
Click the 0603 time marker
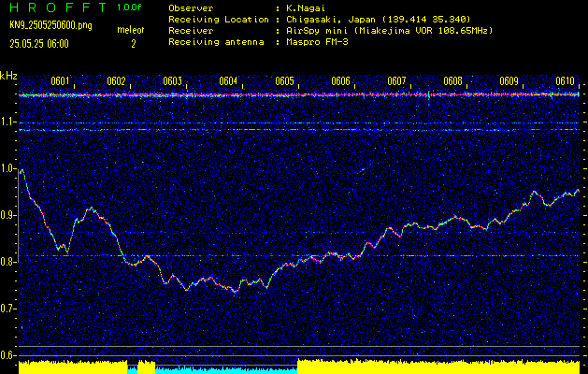pos(173,81)
